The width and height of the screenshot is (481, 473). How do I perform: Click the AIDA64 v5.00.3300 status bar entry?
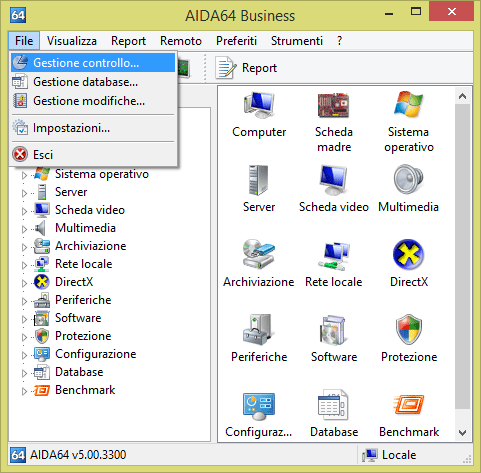(x=69, y=455)
